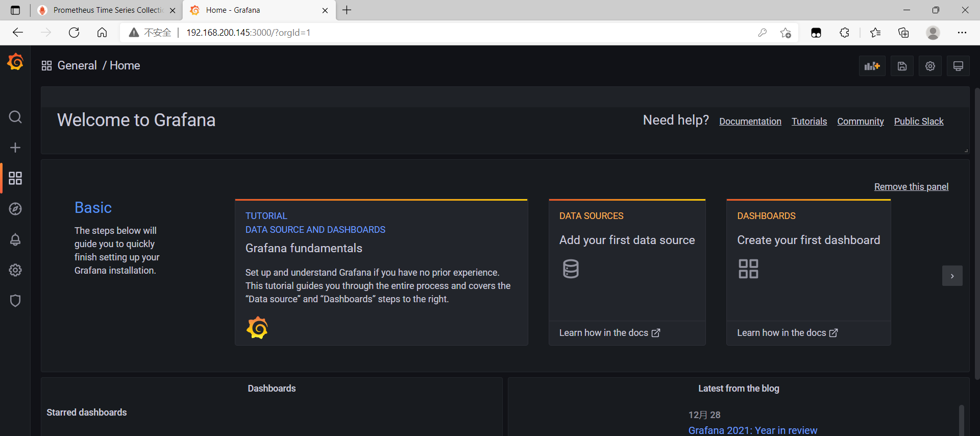
Task: Click the welcome panel resize handle
Action: [966, 151]
